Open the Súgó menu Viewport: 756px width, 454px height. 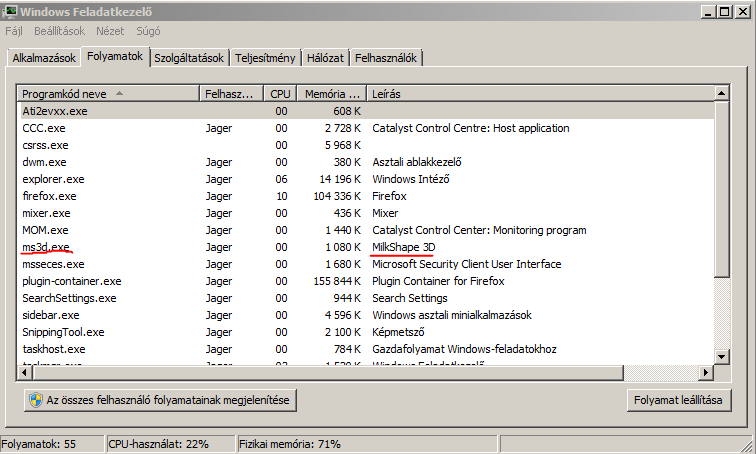[150, 32]
